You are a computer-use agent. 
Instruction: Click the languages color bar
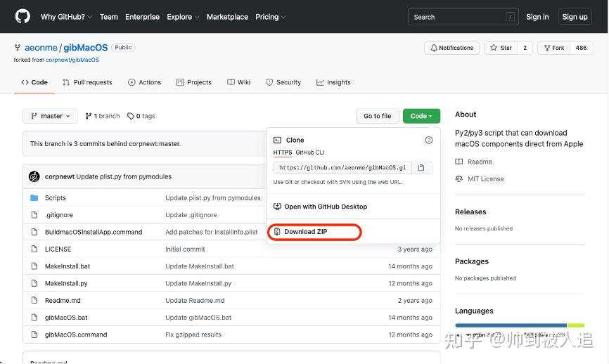click(x=519, y=325)
